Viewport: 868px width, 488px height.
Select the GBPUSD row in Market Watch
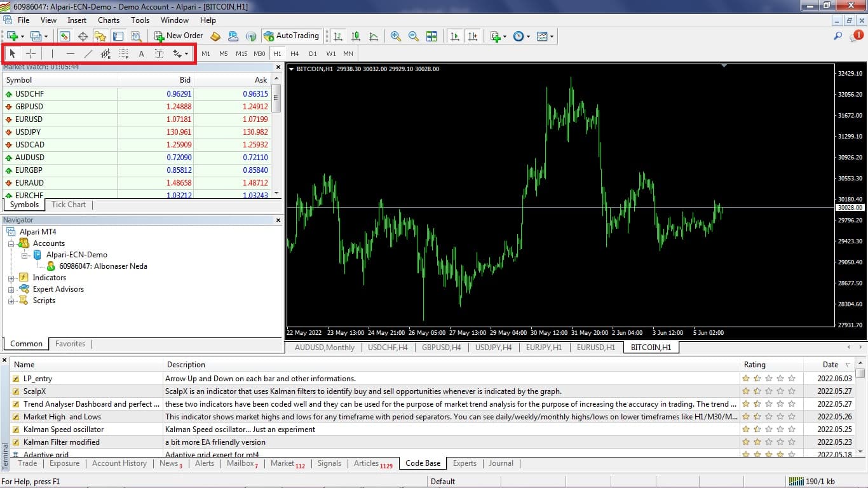[137, 107]
